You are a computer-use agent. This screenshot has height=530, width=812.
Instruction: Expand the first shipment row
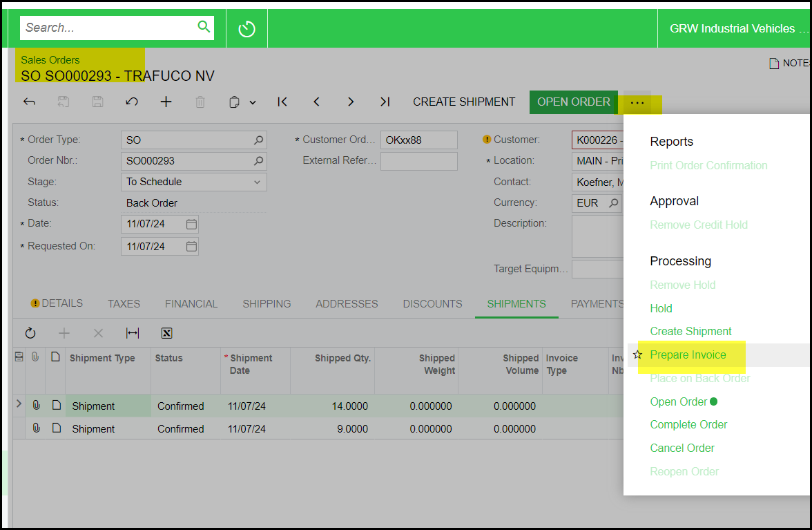click(19, 404)
